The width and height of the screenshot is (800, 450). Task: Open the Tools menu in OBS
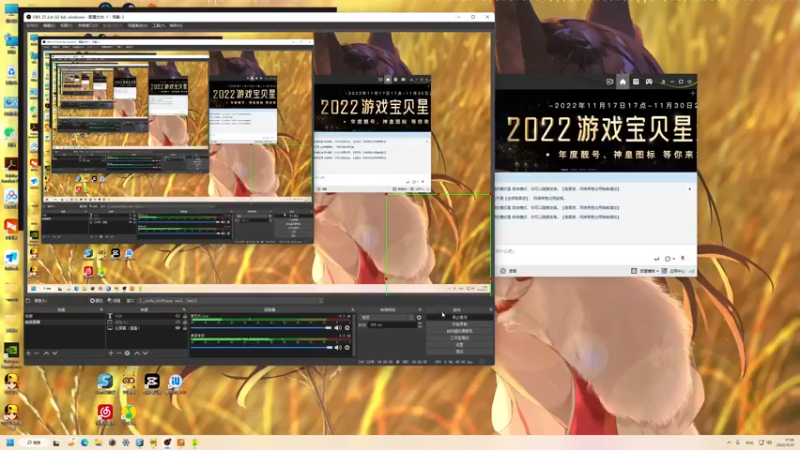click(159, 26)
